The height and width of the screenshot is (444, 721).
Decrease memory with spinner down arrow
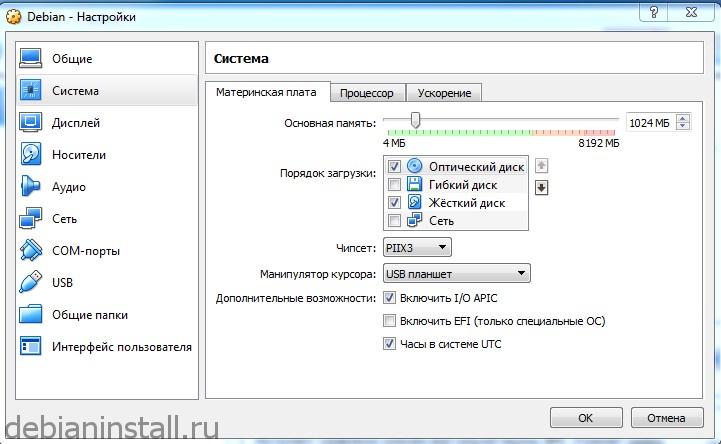click(x=683, y=126)
